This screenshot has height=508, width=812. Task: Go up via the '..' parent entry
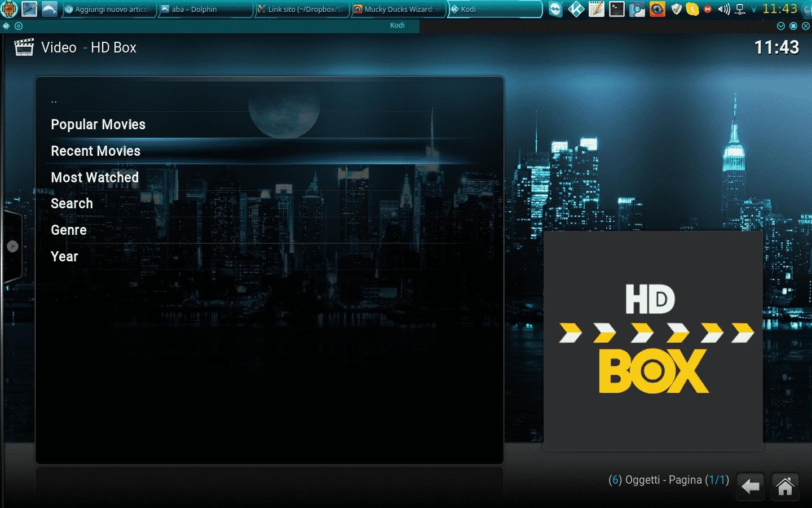click(270, 99)
